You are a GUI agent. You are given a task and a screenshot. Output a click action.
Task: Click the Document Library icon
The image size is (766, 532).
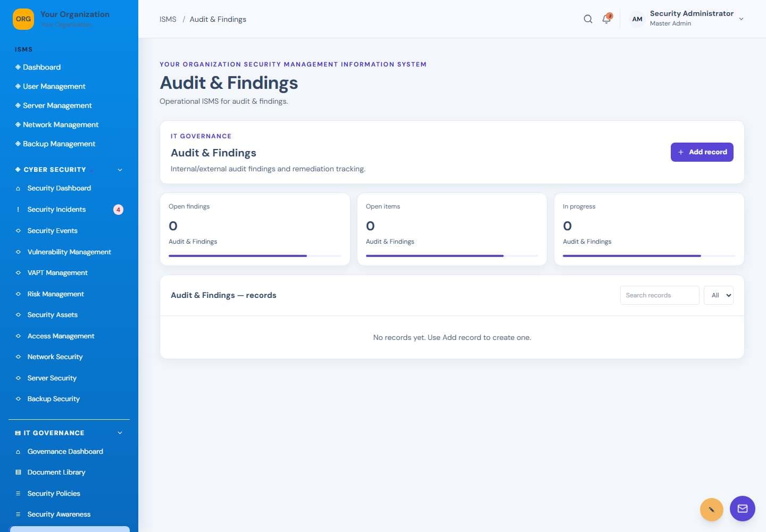[18, 472]
